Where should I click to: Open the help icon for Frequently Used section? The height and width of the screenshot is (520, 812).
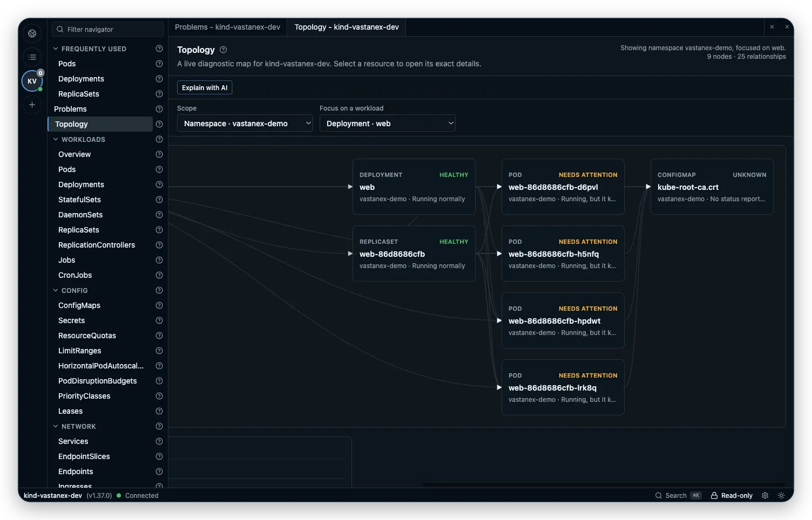tap(159, 49)
